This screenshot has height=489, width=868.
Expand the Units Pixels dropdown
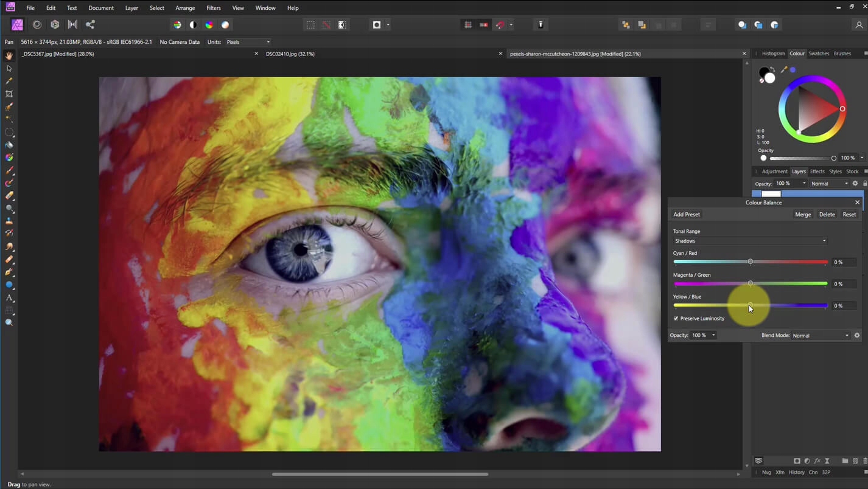248,42
